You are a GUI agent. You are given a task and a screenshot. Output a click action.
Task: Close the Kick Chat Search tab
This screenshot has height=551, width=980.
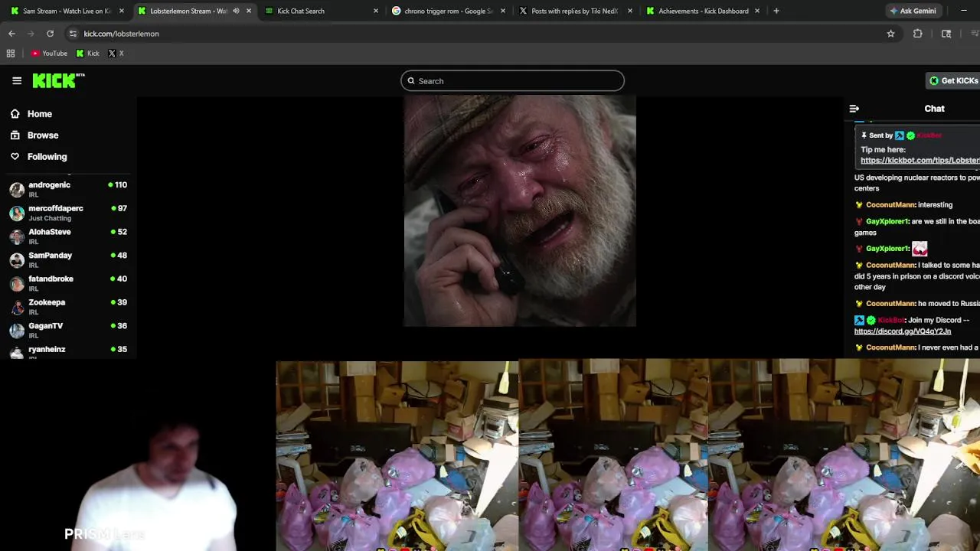click(375, 11)
